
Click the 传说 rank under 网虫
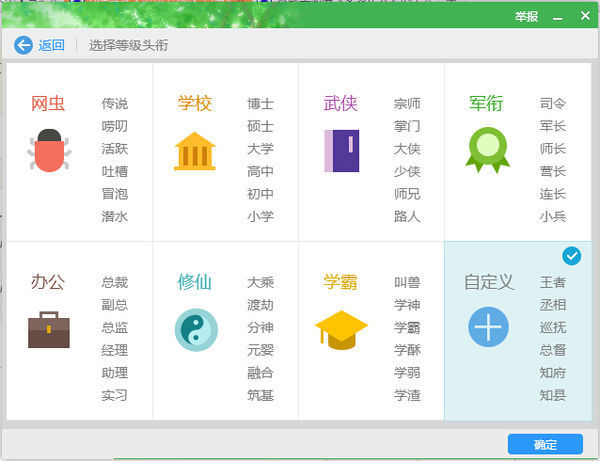(114, 103)
